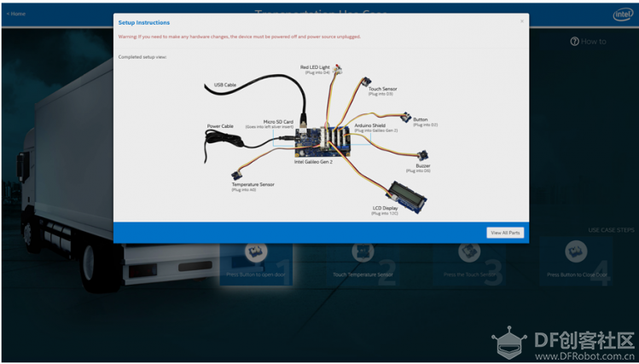Click the Intel Galileo Gen 2 board image
639x364 pixels.
point(322,142)
